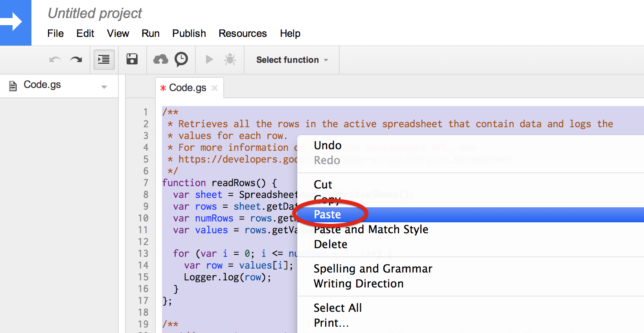This screenshot has width=644, height=333.
Task: Open current project's triggers clock icon
Action: [181, 59]
